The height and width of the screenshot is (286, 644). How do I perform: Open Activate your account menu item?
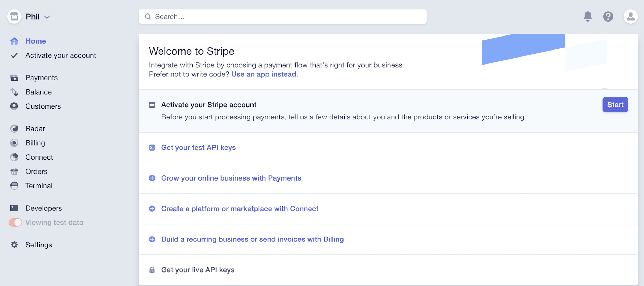pyautogui.click(x=61, y=55)
